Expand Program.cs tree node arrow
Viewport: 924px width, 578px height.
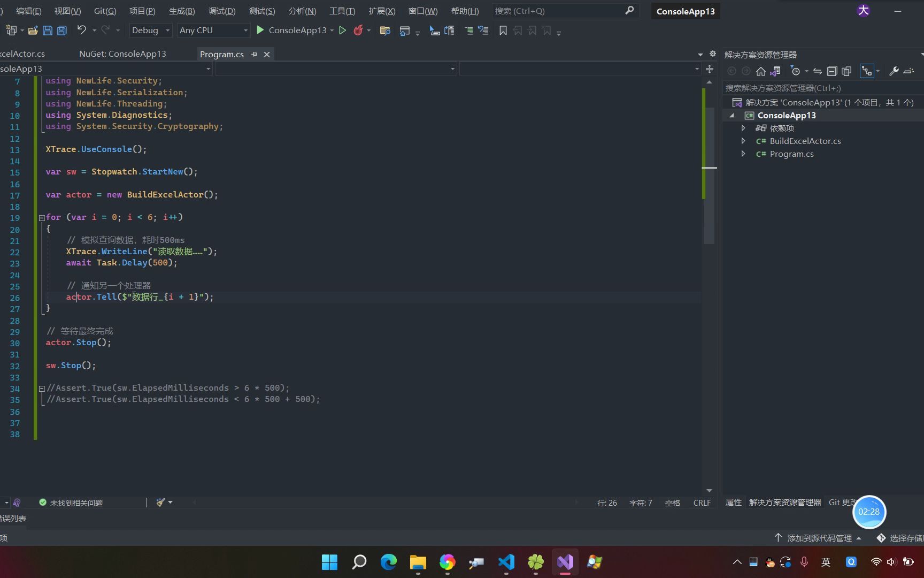pyautogui.click(x=743, y=154)
